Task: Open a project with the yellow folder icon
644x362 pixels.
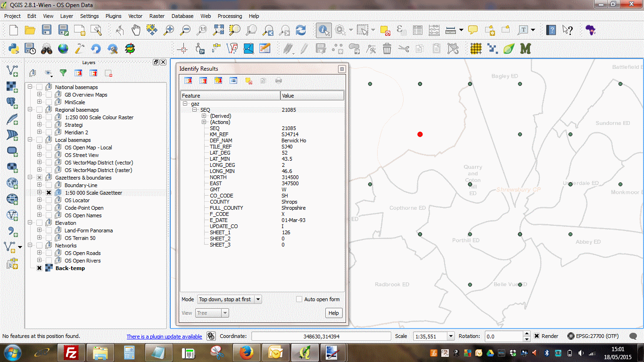Action: [x=30, y=30]
